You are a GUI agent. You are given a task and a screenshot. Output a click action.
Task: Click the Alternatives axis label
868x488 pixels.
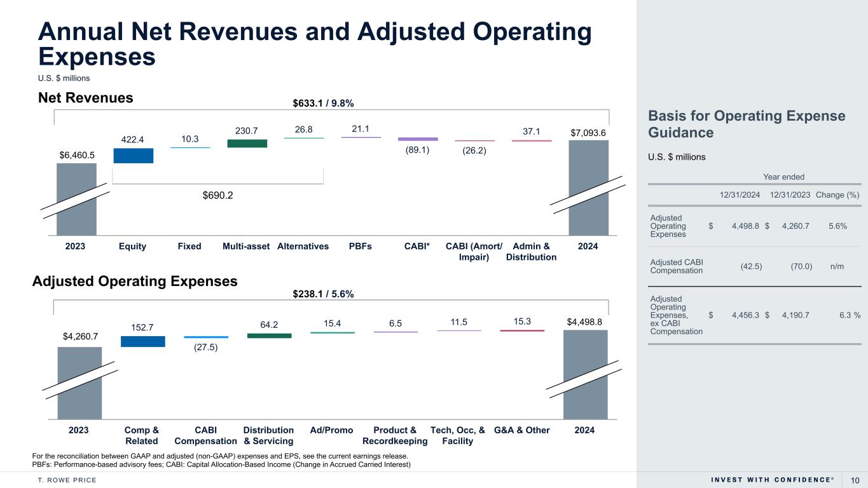[303, 247]
